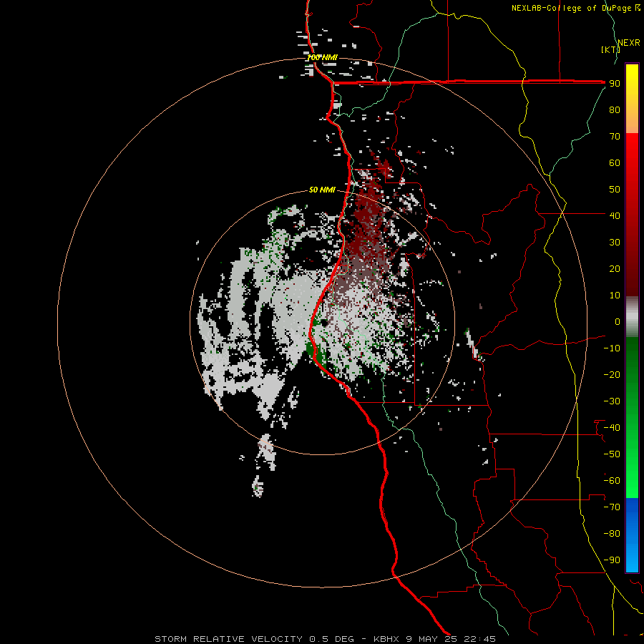The height and width of the screenshot is (644, 644).
Task: Click the -80 value on the velocity scale
Action: (x=612, y=534)
